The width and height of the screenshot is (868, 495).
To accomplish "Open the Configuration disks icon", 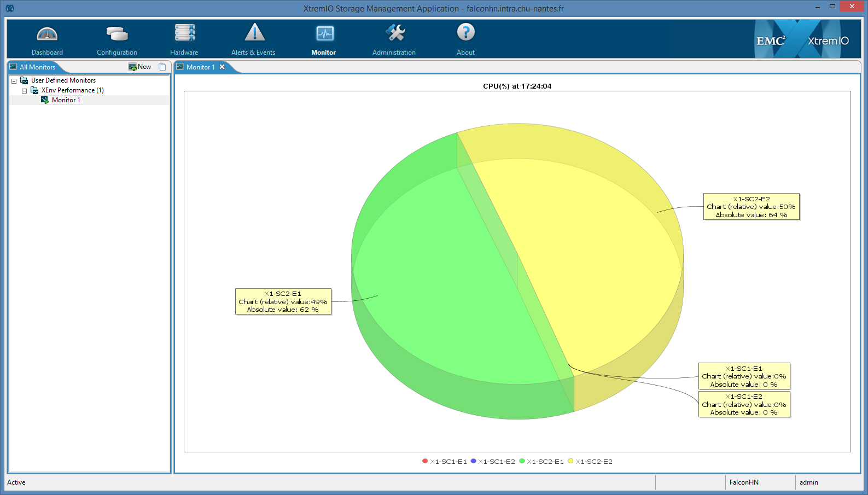I will [116, 34].
